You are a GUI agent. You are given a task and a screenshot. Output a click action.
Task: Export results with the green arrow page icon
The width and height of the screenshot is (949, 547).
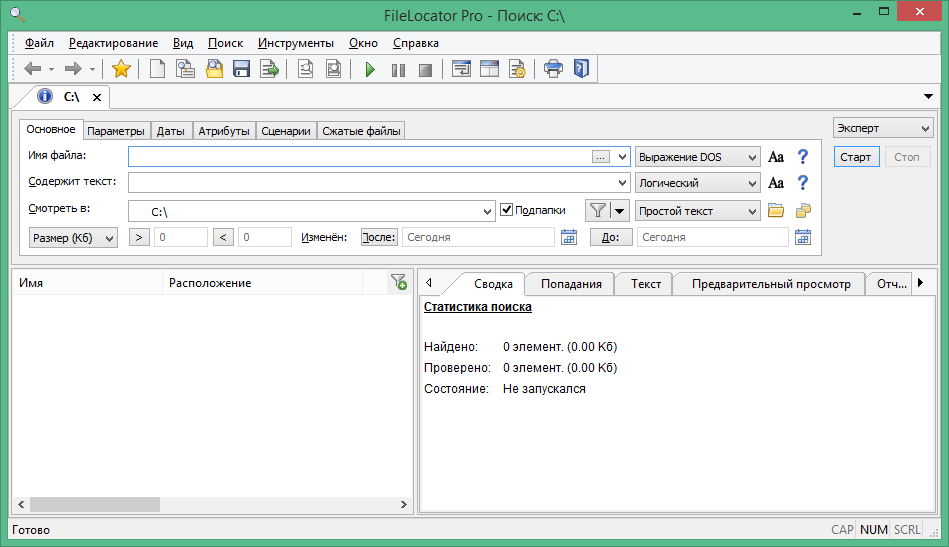[269, 69]
